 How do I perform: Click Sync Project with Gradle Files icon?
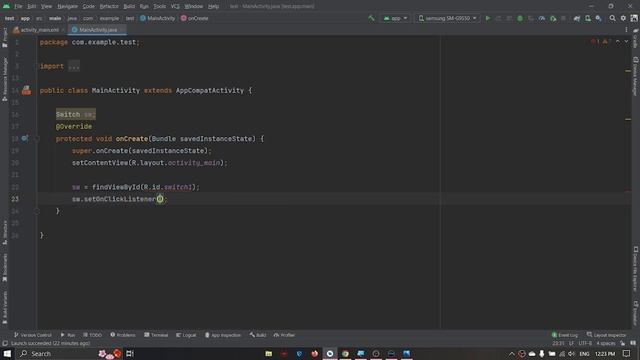pyautogui.click(x=577, y=18)
